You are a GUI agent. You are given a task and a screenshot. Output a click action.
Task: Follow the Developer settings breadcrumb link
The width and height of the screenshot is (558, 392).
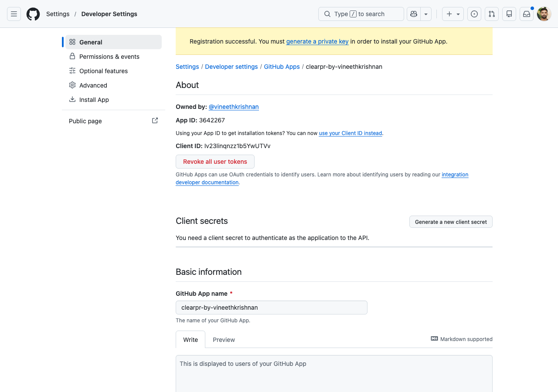(x=231, y=67)
